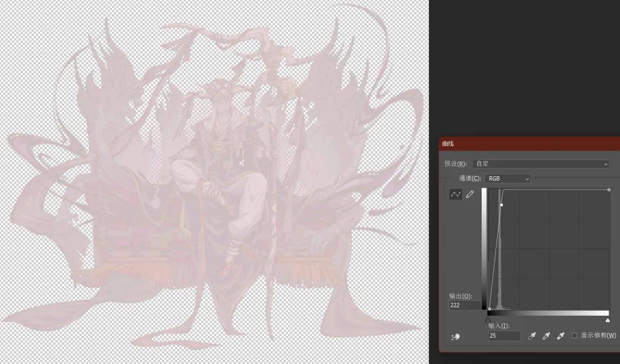Click the center of the curves grid
The image size is (620, 364).
[549, 249]
